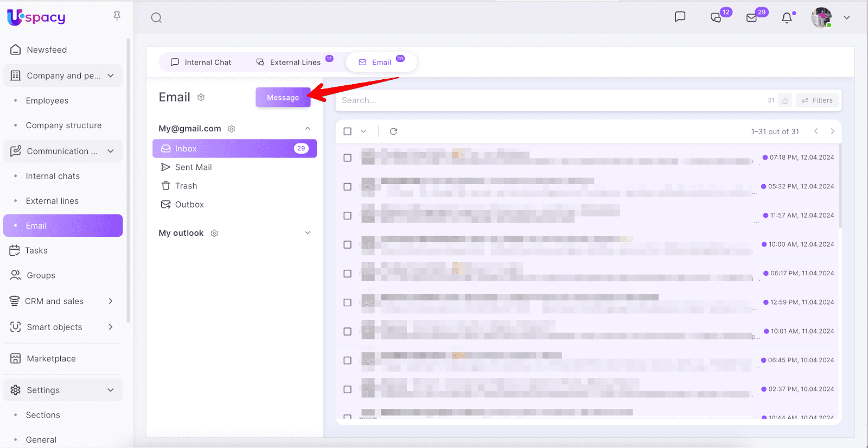868x448 pixels.
Task: Switch to the Internal Chat tab
Action: tap(201, 62)
